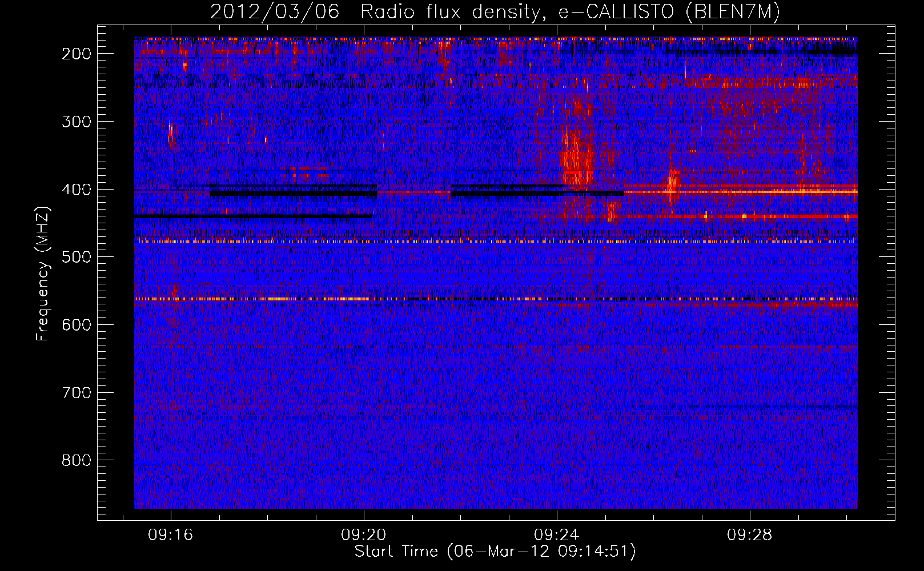Viewport: 924px width, 571px height.
Task: Click the bright burst at 09:16 near 320 MHz
Action: 170,132
